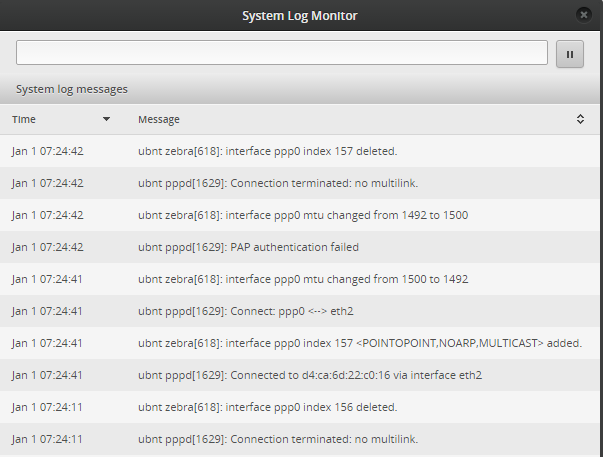Click the System log messages section heading

[x=72, y=89]
